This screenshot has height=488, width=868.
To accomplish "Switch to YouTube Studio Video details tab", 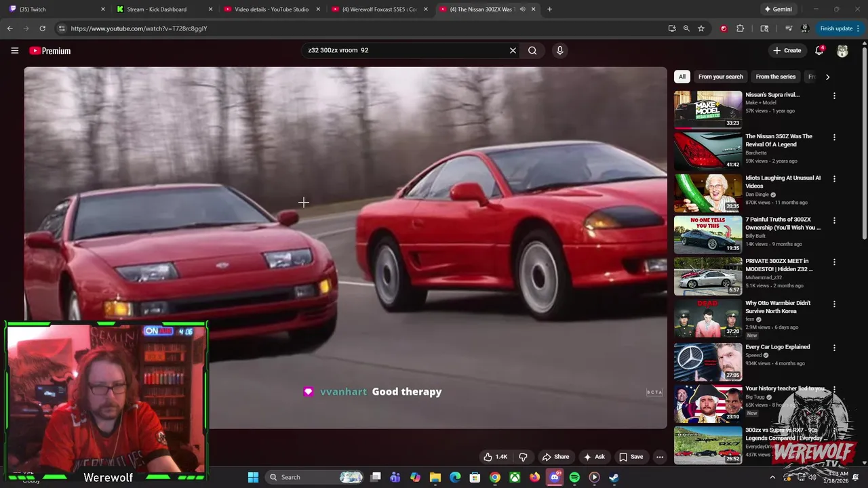I will coord(272,9).
